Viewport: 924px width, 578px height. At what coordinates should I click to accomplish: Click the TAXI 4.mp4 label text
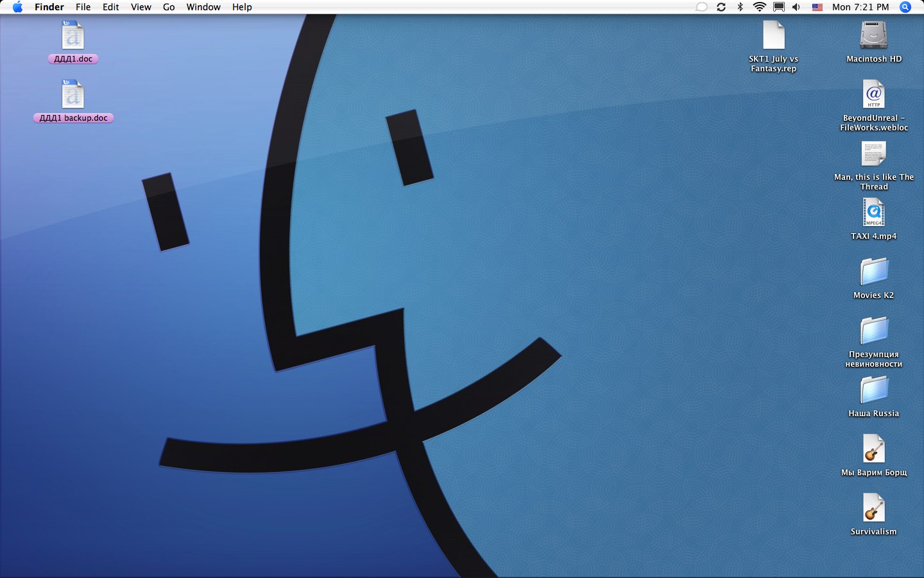(x=874, y=236)
